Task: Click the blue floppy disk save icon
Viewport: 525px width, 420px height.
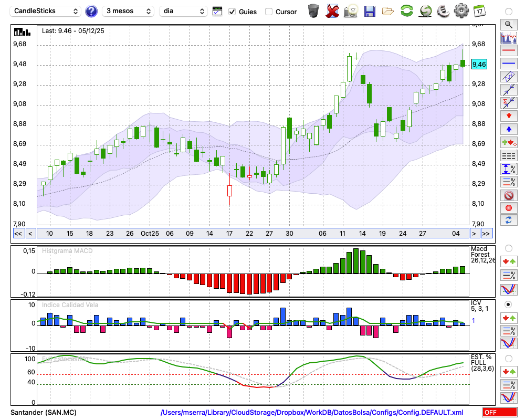Action: coord(370,11)
